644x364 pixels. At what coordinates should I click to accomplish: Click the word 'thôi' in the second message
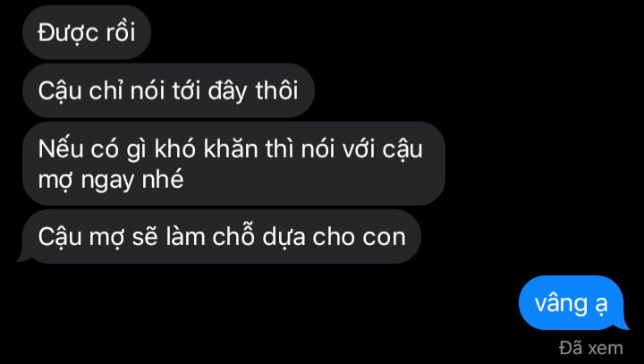pyautogui.click(x=276, y=90)
